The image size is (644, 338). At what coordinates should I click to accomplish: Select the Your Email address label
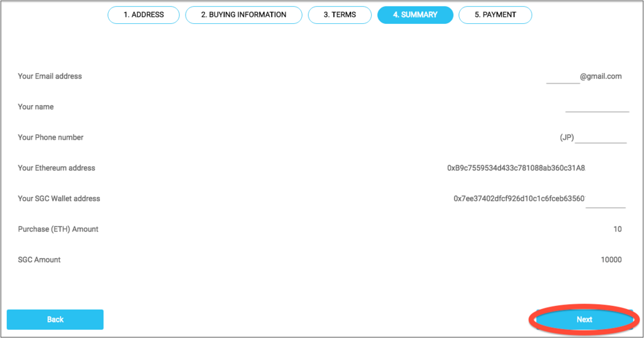coord(50,76)
